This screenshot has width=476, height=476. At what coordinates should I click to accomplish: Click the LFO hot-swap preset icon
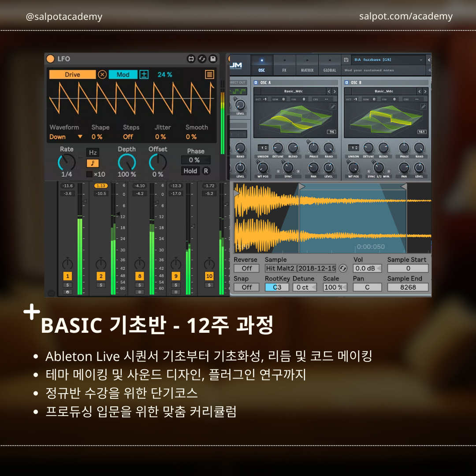pyautogui.click(x=202, y=59)
